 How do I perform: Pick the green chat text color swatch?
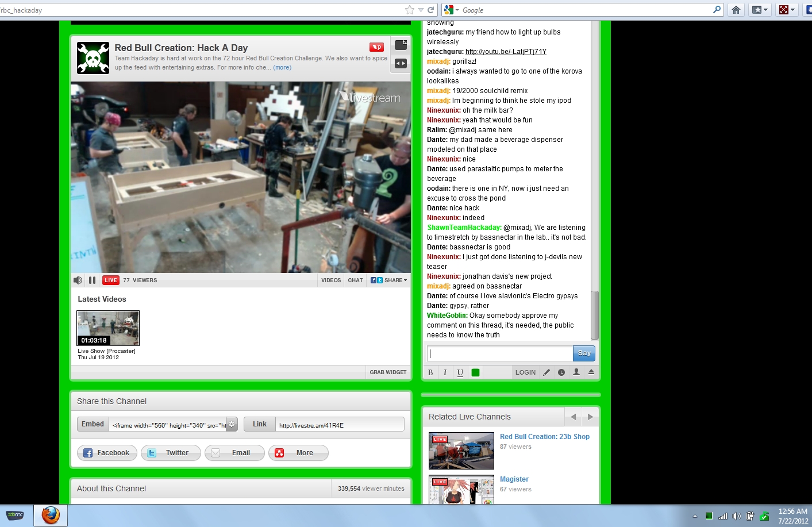point(475,372)
